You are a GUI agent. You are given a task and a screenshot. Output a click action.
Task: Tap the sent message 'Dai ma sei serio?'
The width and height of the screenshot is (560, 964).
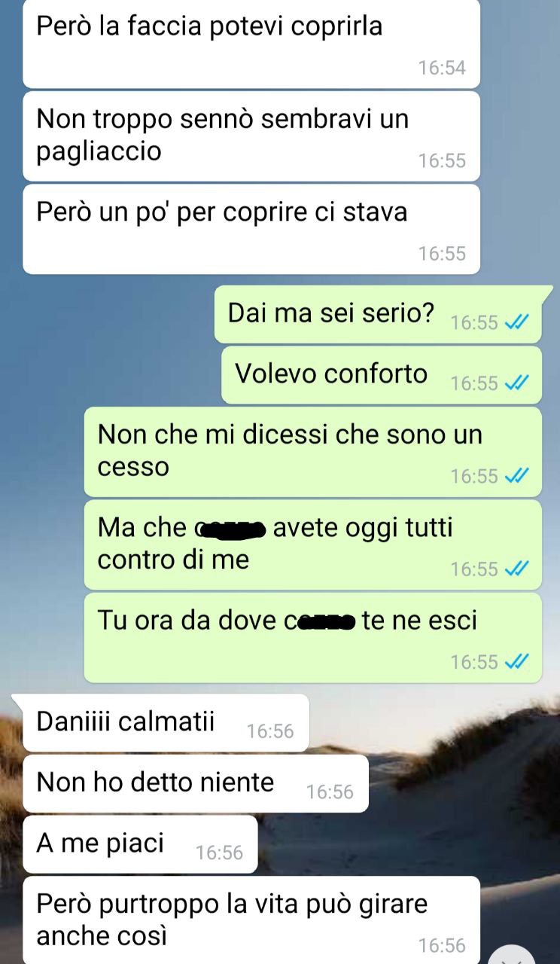click(x=383, y=314)
